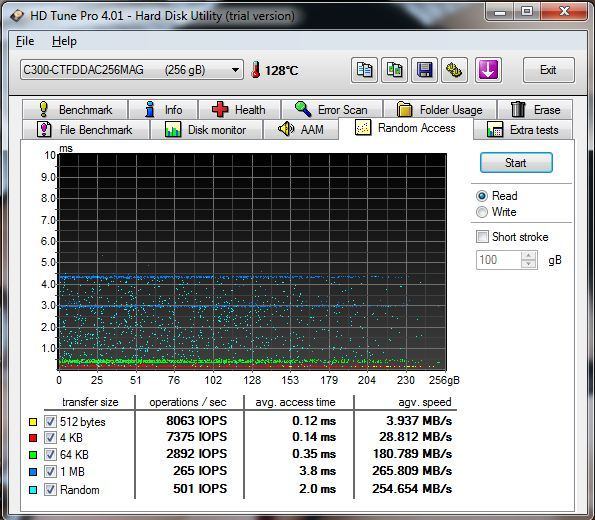Open the Health tab with red cross
595x520 pixels.
[239, 109]
